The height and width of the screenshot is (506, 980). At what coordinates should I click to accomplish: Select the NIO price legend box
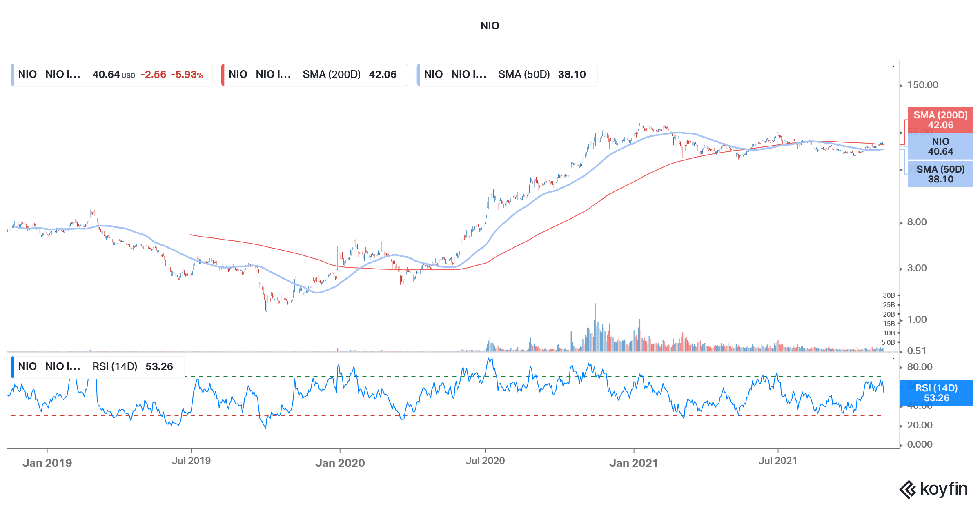pyautogui.click(x=111, y=75)
